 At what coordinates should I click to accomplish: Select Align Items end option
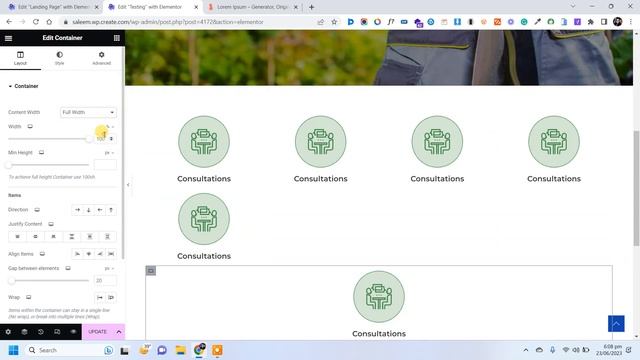point(100,254)
